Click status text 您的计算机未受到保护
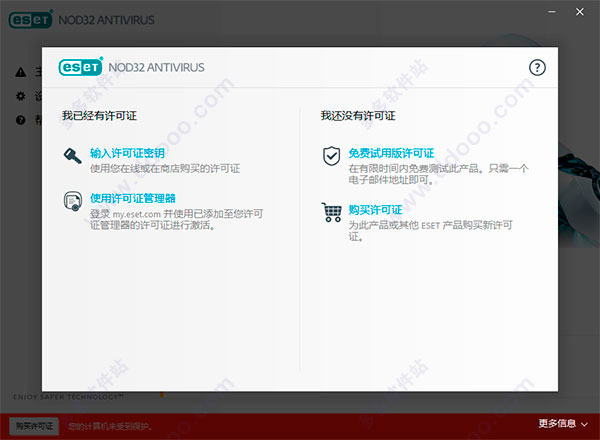This screenshot has height=440, width=600. tap(110, 426)
